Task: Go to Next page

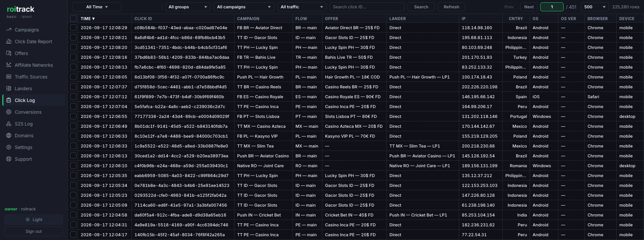Action: point(529,7)
